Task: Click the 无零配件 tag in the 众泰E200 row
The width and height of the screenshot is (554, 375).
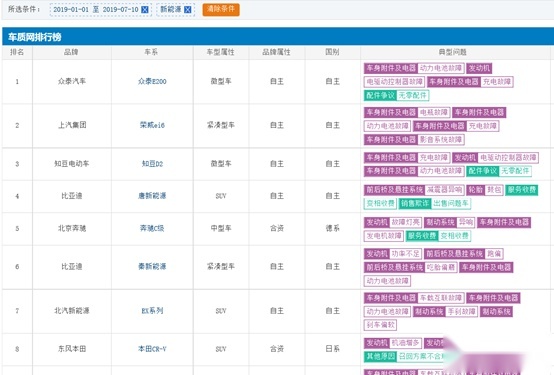Action: click(413, 95)
